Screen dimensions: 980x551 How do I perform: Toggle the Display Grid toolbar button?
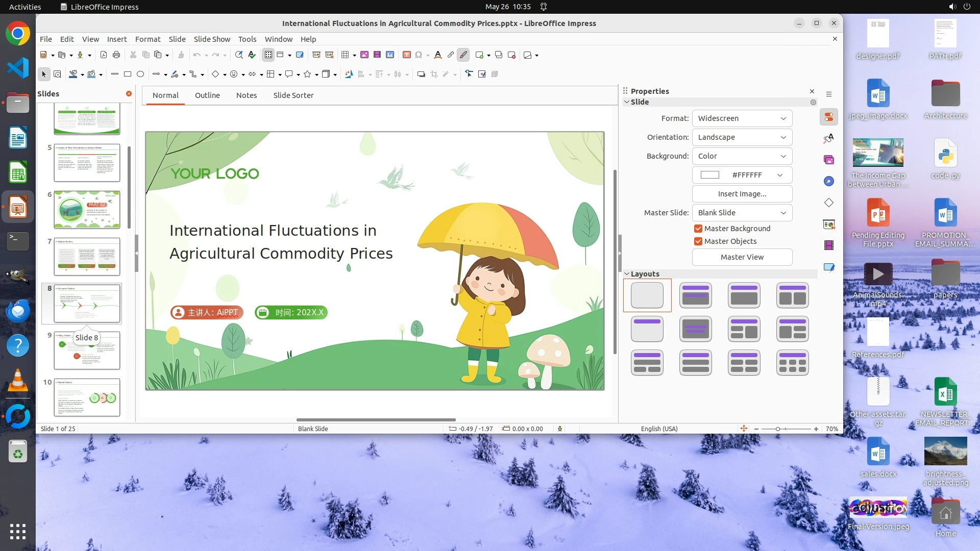[x=268, y=55]
